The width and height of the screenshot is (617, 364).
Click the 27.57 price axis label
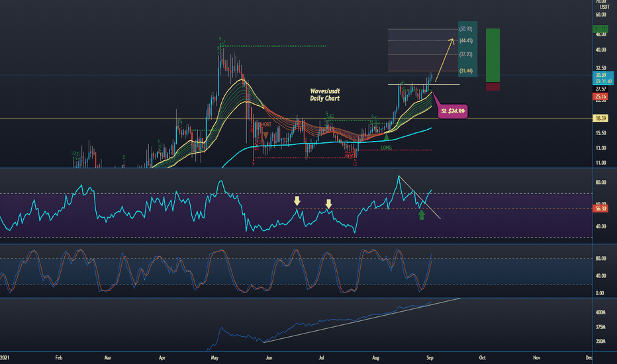[x=600, y=89]
